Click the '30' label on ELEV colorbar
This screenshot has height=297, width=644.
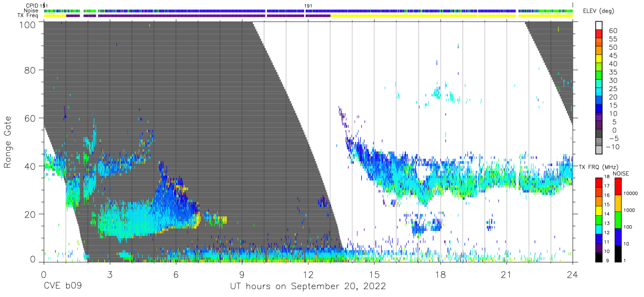[613, 80]
